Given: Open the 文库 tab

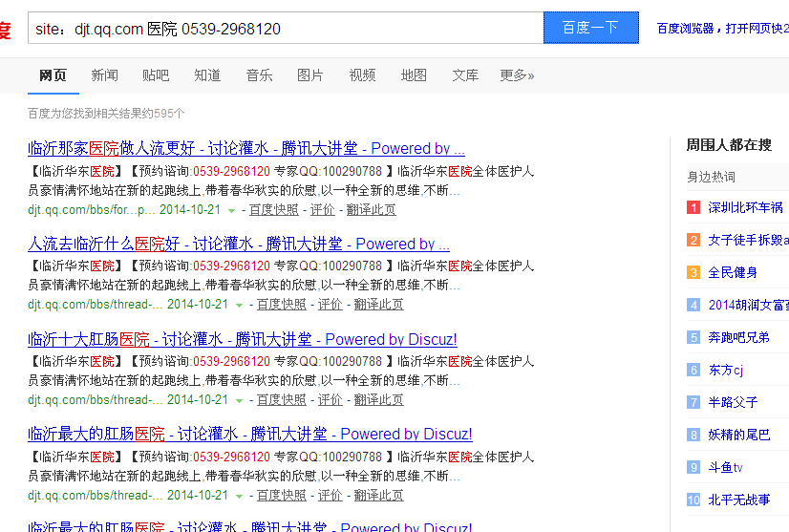Looking at the screenshot, I should click(x=465, y=75).
